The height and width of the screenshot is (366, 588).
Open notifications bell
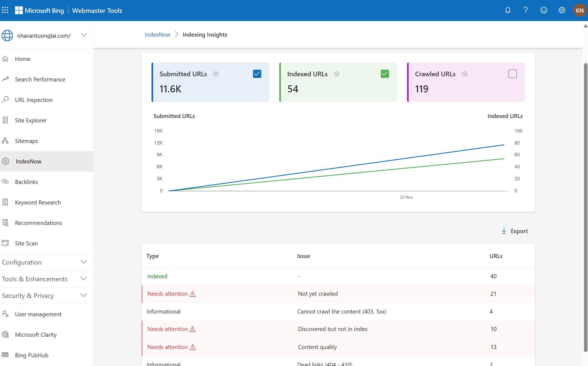[x=507, y=10]
